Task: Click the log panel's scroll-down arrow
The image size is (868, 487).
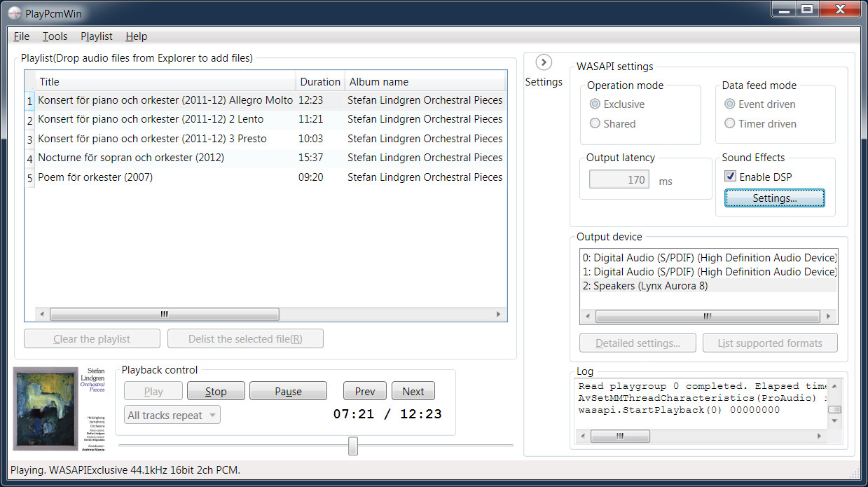Action: pyautogui.click(x=834, y=421)
